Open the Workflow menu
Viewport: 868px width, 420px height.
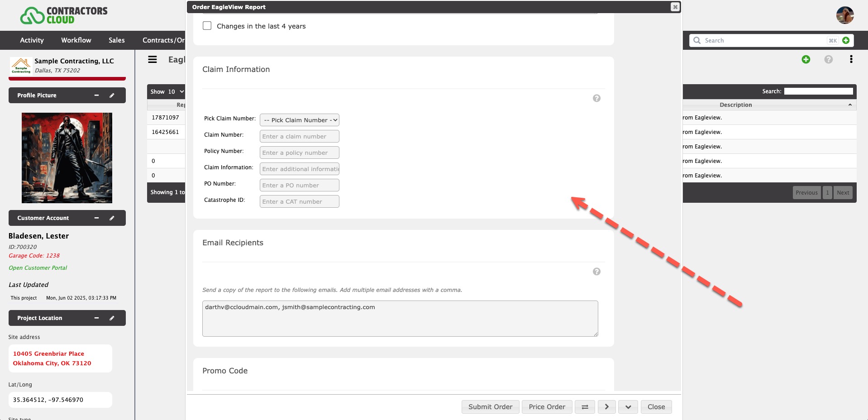[76, 40]
